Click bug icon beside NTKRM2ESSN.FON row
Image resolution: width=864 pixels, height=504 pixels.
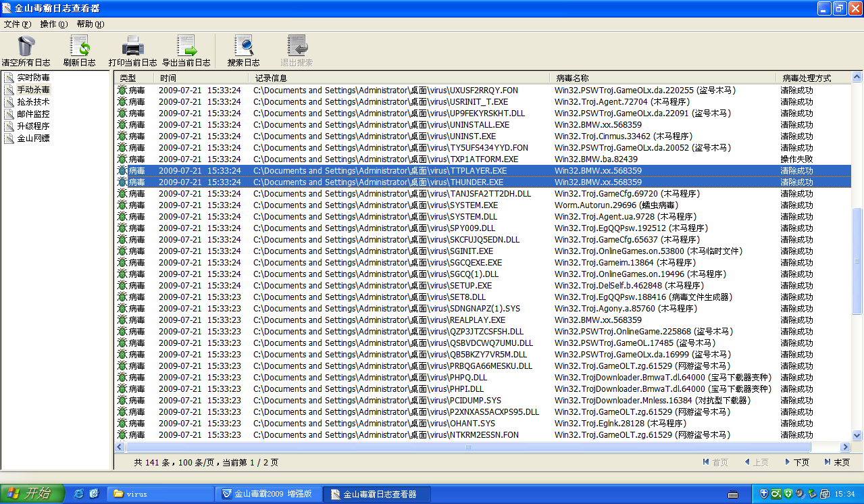[x=122, y=435]
